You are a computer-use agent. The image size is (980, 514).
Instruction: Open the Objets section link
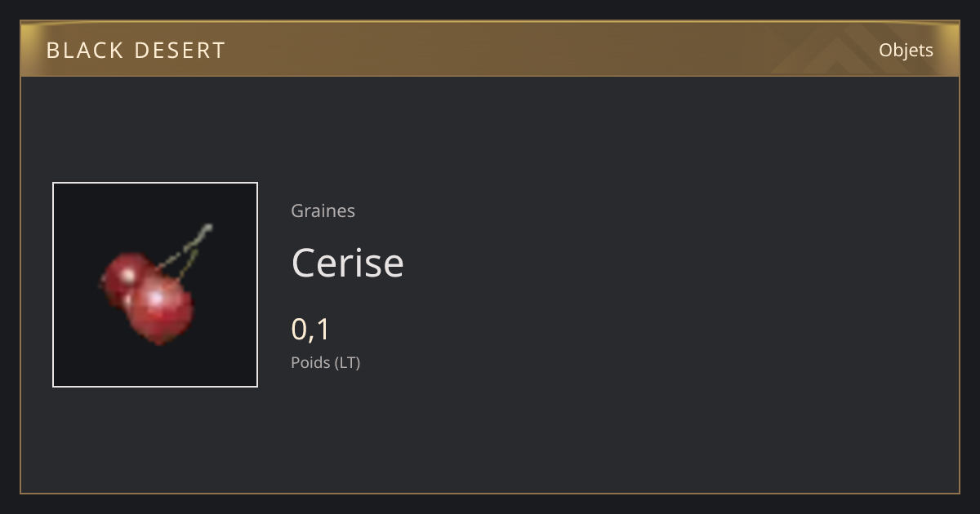click(x=906, y=51)
